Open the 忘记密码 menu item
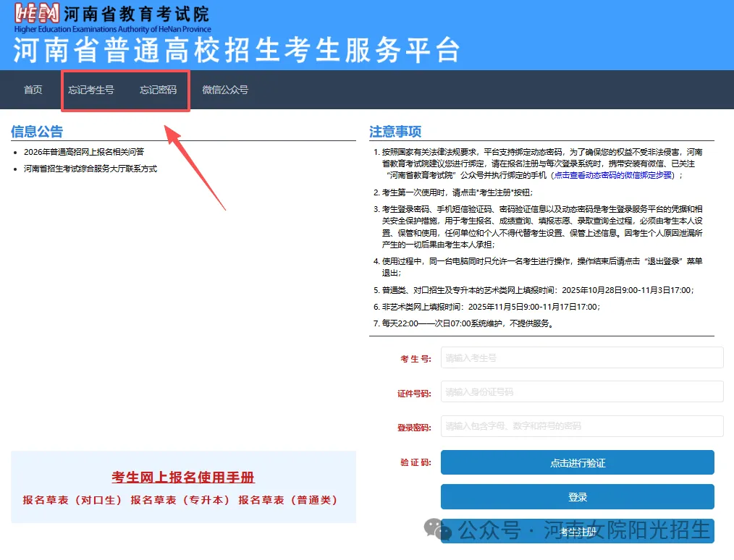This screenshot has height=560, width=734. click(x=158, y=90)
